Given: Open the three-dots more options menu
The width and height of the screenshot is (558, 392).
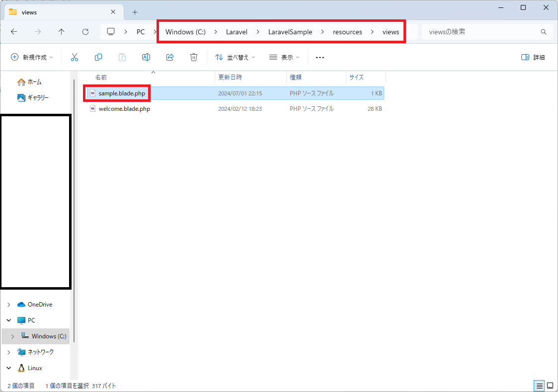Looking at the screenshot, I should (320, 57).
